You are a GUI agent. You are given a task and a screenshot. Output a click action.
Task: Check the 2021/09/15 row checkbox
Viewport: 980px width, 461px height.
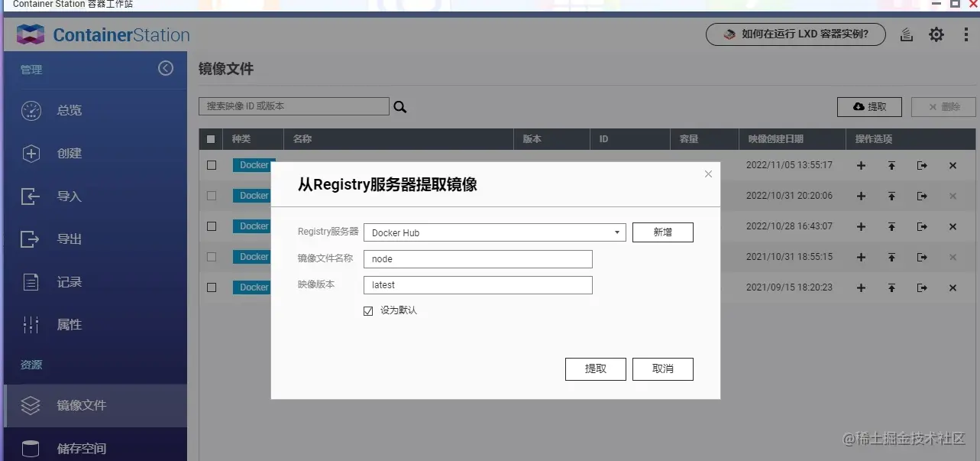click(212, 287)
